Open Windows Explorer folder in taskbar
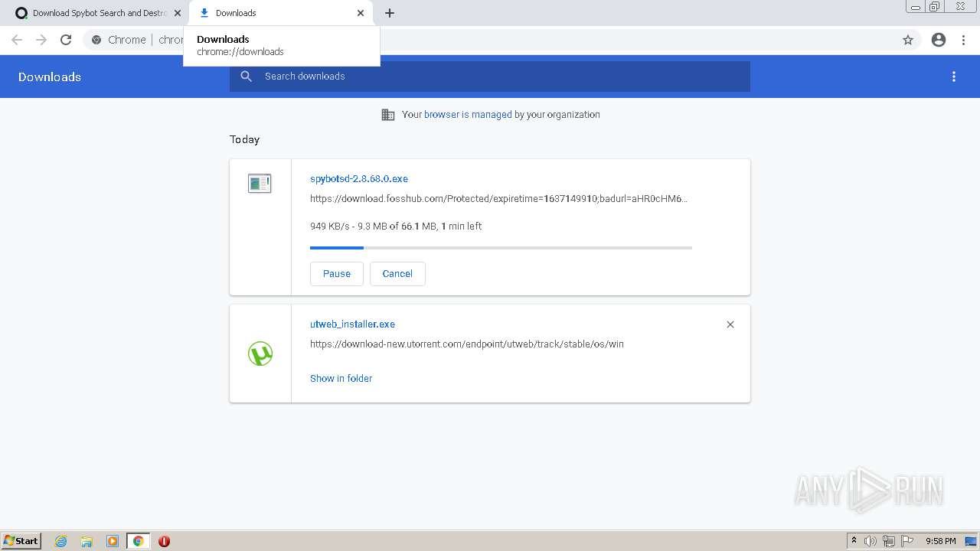 pos(87,541)
